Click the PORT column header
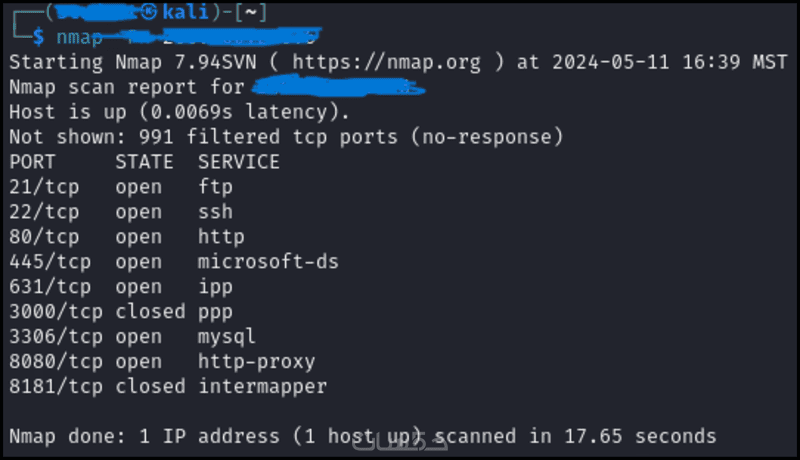Viewport: 800px width, 460px height. click(32, 161)
